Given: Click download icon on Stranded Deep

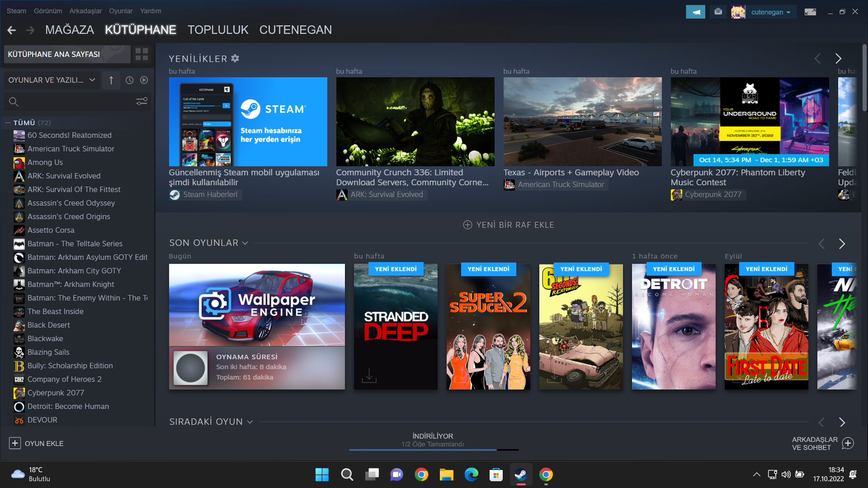Looking at the screenshot, I should click(x=369, y=375).
